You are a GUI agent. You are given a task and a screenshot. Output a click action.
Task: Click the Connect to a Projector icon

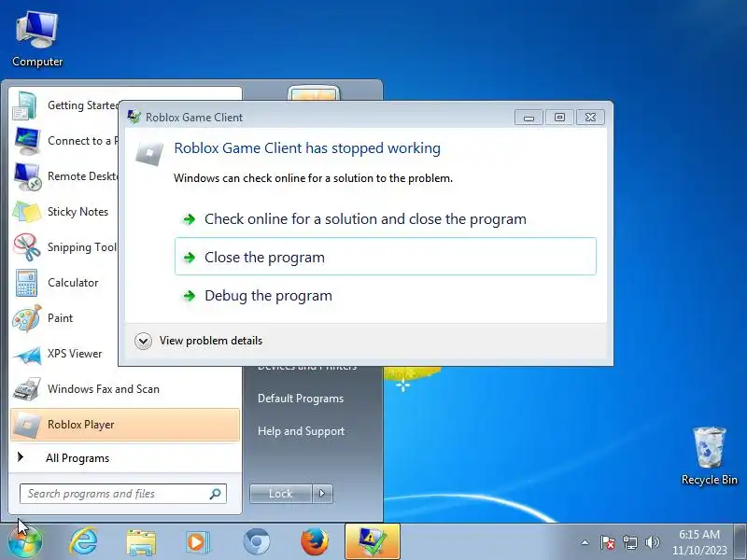tap(27, 141)
